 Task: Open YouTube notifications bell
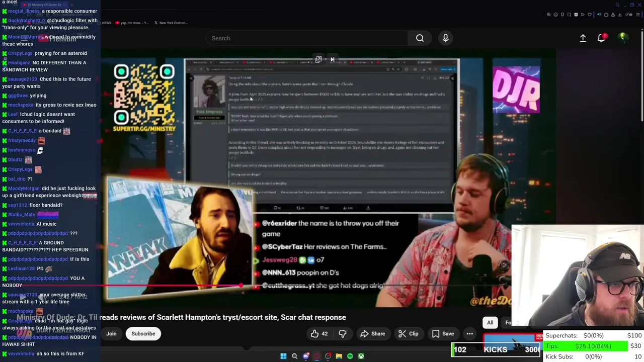(x=601, y=38)
